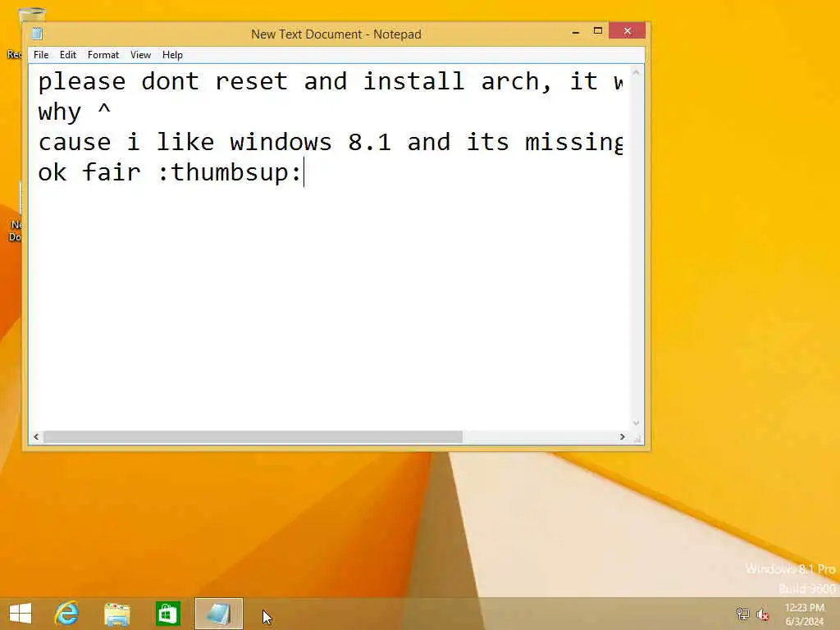Screen dimensions: 840x630
Task: Minimize the Notepad window
Action: click(576, 32)
